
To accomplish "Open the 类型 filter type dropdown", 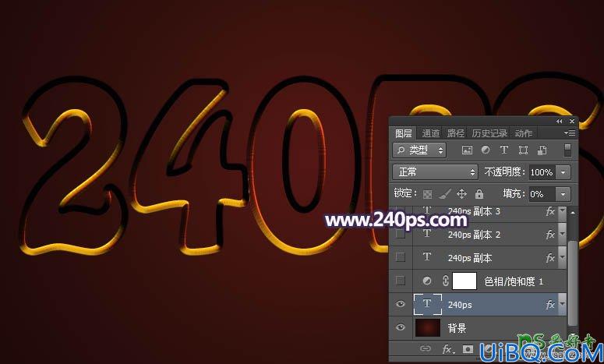I will [x=419, y=150].
